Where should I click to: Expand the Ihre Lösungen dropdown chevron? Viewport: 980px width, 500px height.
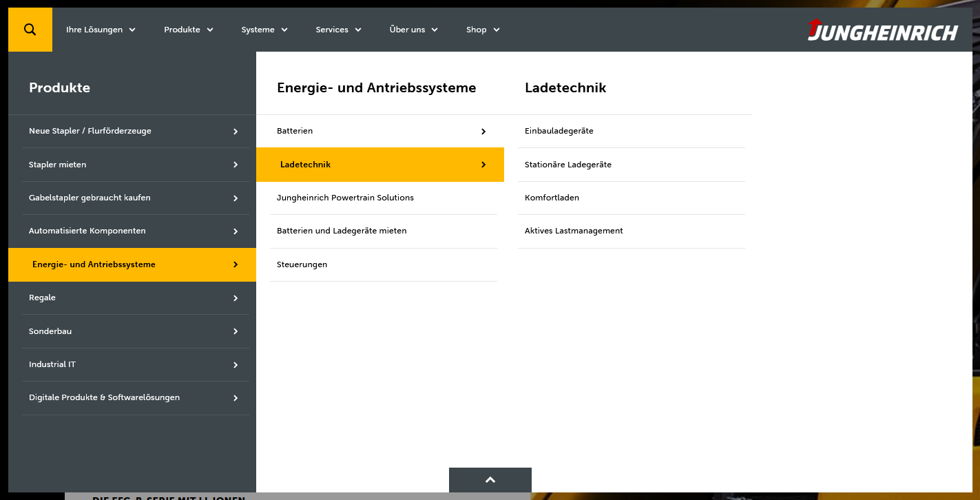(132, 30)
